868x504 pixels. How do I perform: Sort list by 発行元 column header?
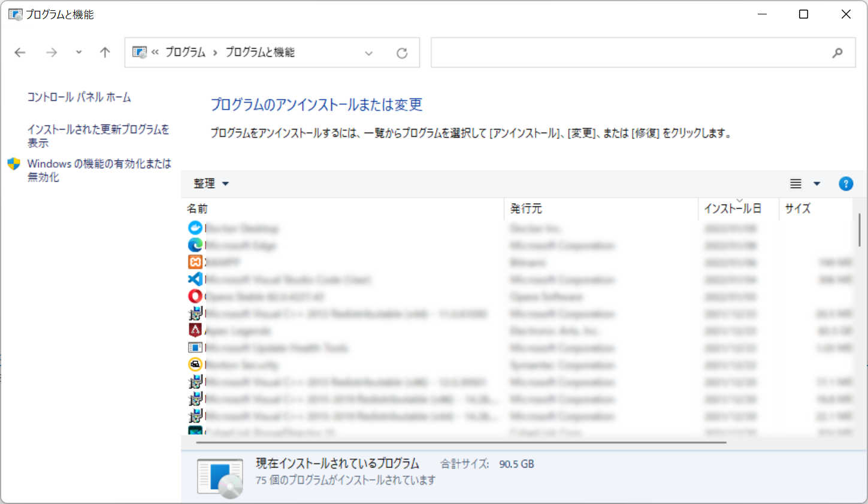[526, 209]
